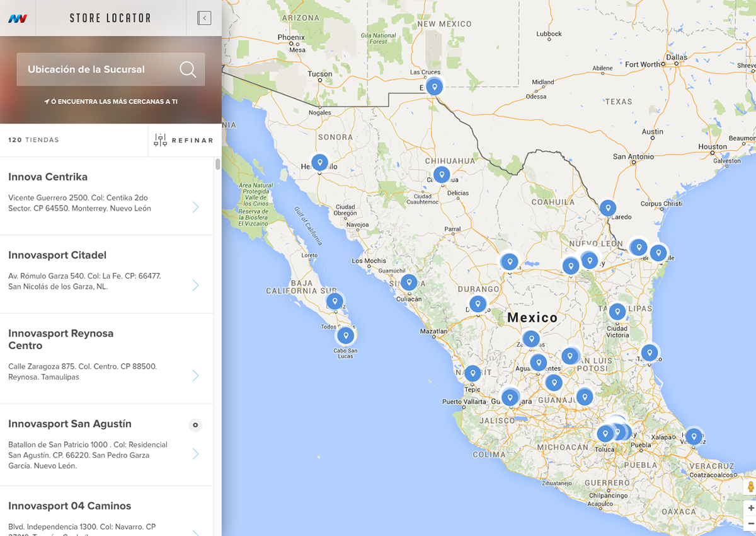Click the map marker near Laredo
756x536 pixels.
607,207
